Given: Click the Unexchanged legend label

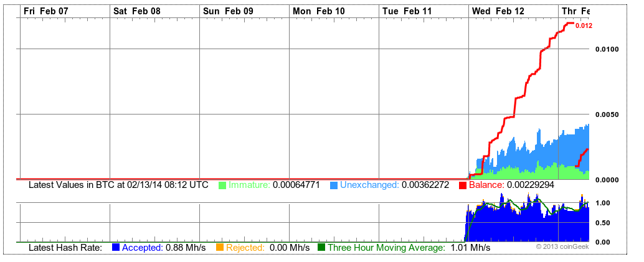Looking at the screenshot, I should pyautogui.click(x=369, y=185).
